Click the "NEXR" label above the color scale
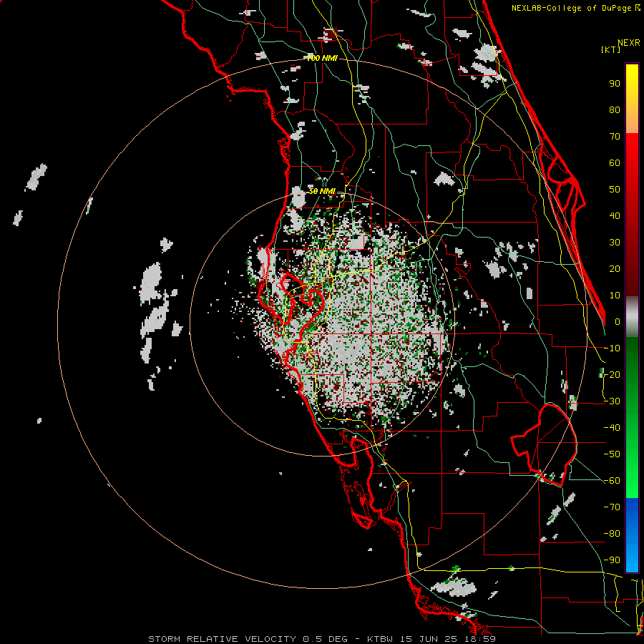Image resolution: width=644 pixels, height=644 pixels. (x=629, y=43)
